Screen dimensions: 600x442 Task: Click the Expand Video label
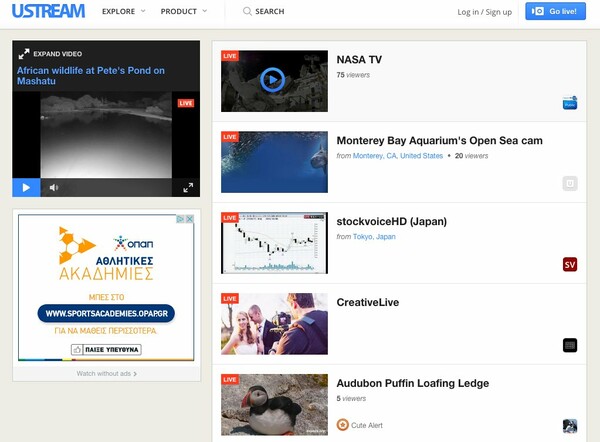click(x=57, y=54)
